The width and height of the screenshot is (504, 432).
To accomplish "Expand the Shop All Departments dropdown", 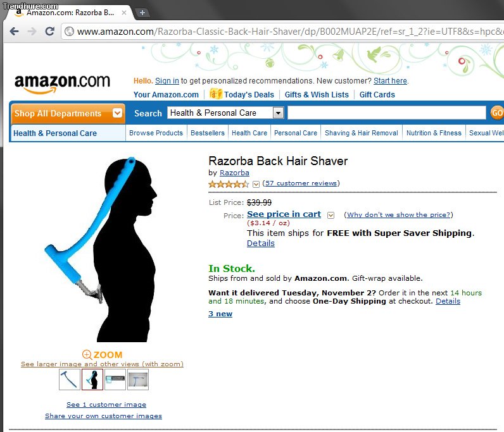I will [117, 113].
